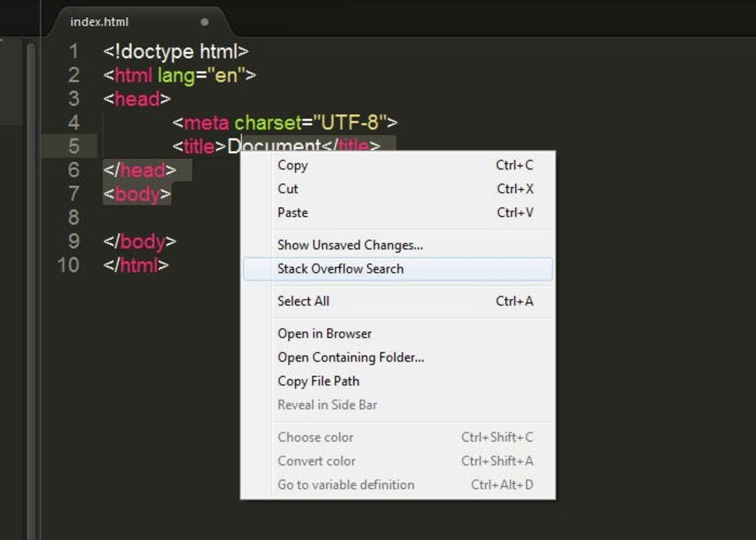Click 'Open in Browser' option
The height and width of the screenshot is (540, 756).
click(x=324, y=333)
